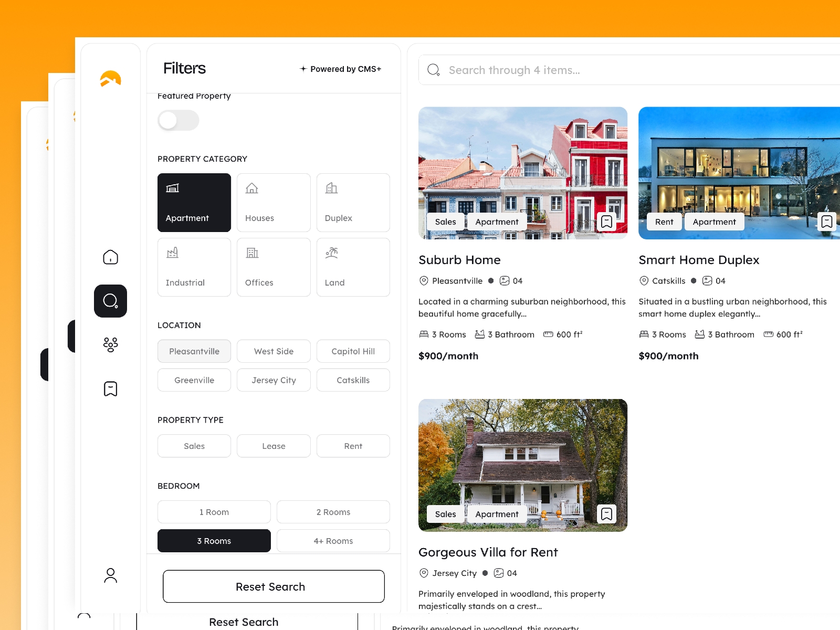Open saved bookmarks in sidebar
The height and width of the screenshot is (630, 840).
click(x=110, y=388)
